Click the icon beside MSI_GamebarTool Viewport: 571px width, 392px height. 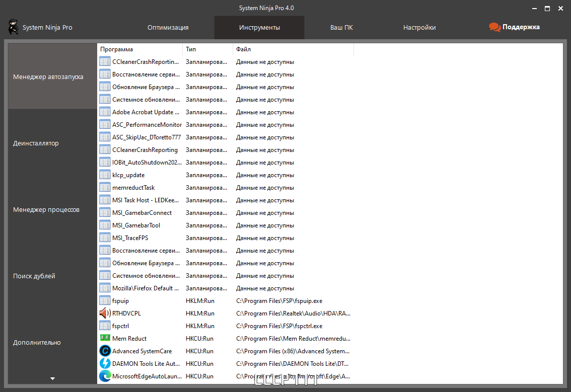[105, 225]
